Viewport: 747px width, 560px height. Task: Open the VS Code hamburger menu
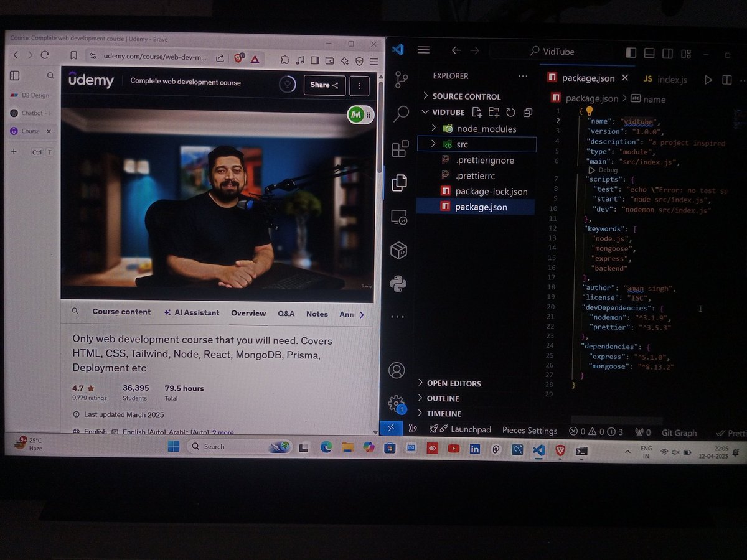pos(424,50)
